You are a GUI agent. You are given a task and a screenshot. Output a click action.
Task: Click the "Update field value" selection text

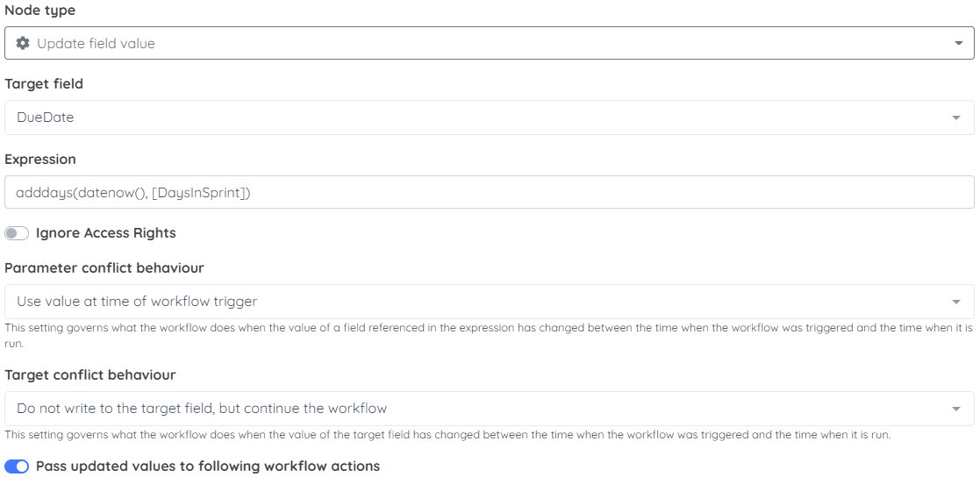click(x=96, y=43)
